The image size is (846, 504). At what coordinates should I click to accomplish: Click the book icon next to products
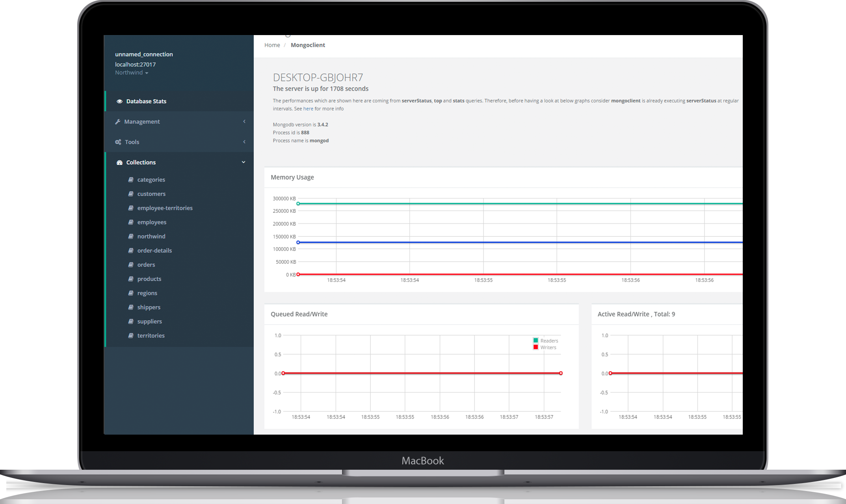(131, 279)
